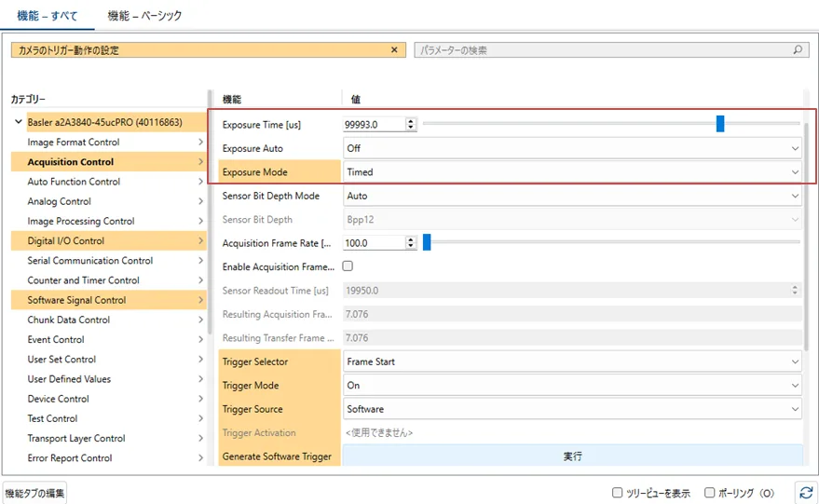Click the category list vertical scrollbar

point(210,211)
